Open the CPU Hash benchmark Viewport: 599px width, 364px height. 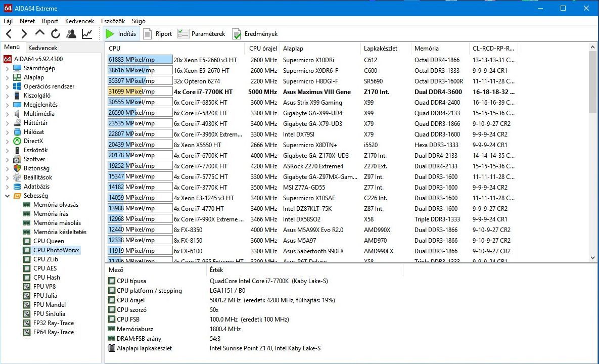point(47,278)
